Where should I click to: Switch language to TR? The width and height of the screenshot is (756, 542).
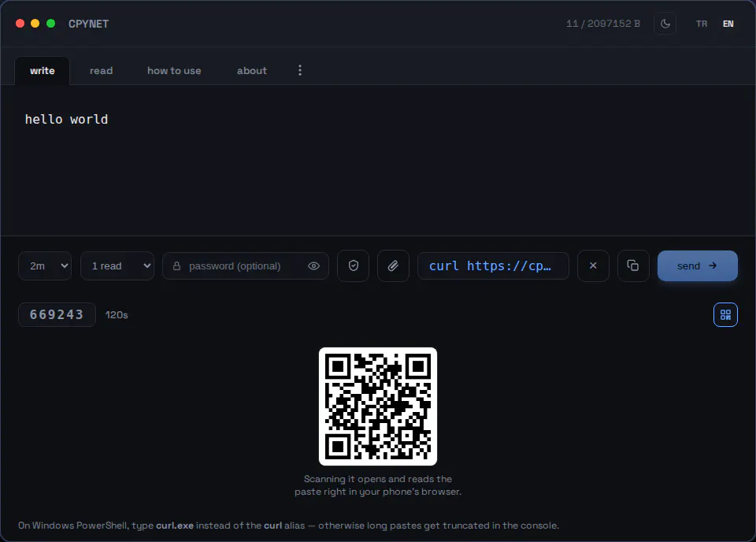point(702,24)
